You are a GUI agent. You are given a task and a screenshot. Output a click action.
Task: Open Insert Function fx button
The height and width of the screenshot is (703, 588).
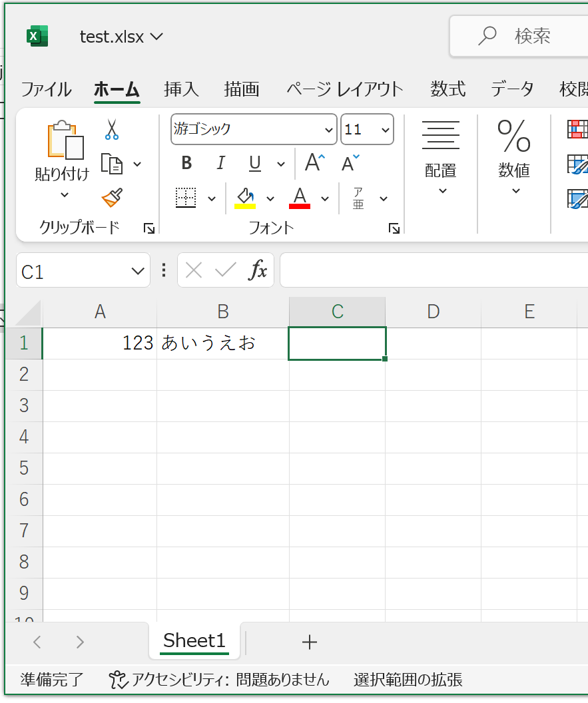tap(258, 270)
